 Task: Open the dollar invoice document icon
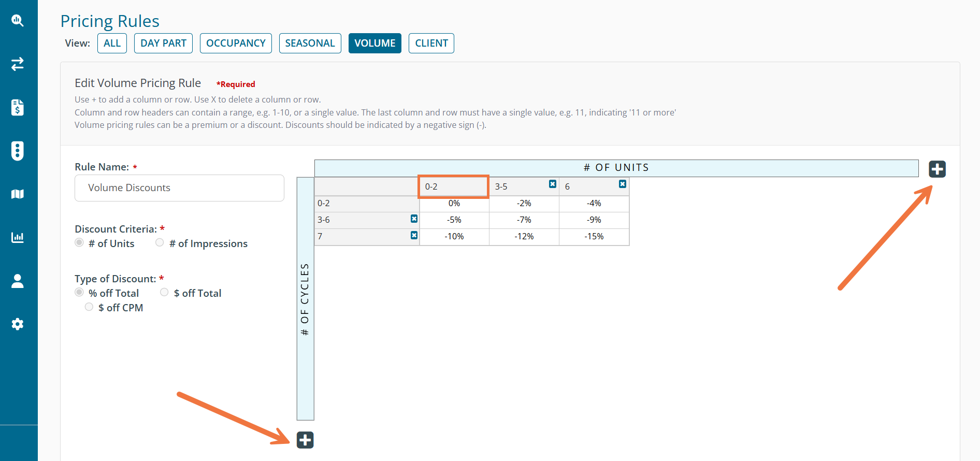point(18,107)
